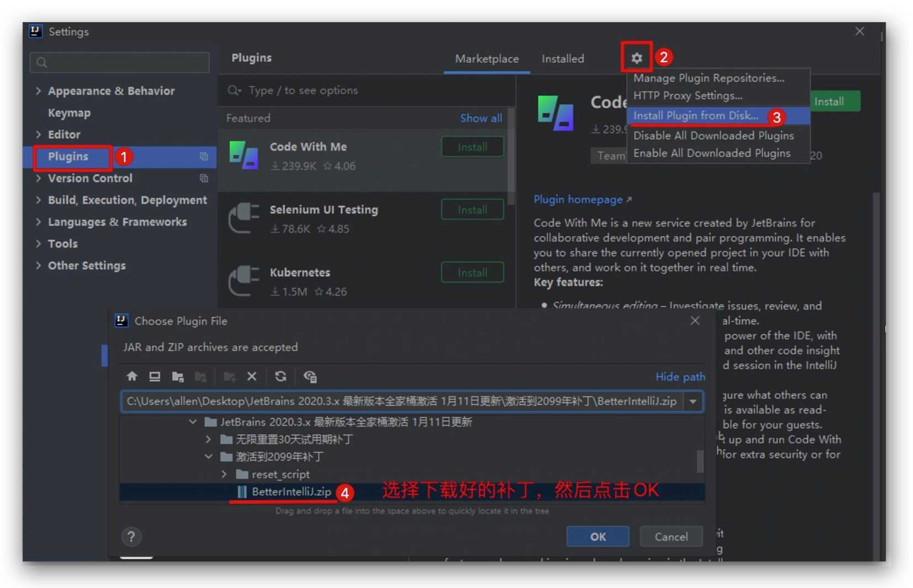Screen dimensions: 913x588
Task: Expand Build, Execution, Deployment group
Action: pyautogui.click(x=38, y=200)
